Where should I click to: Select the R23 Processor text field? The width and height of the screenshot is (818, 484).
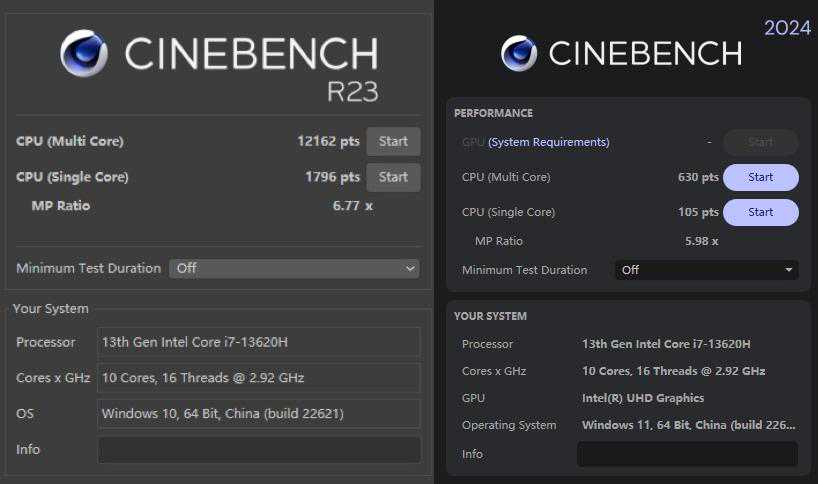click(x=258, y=342)
